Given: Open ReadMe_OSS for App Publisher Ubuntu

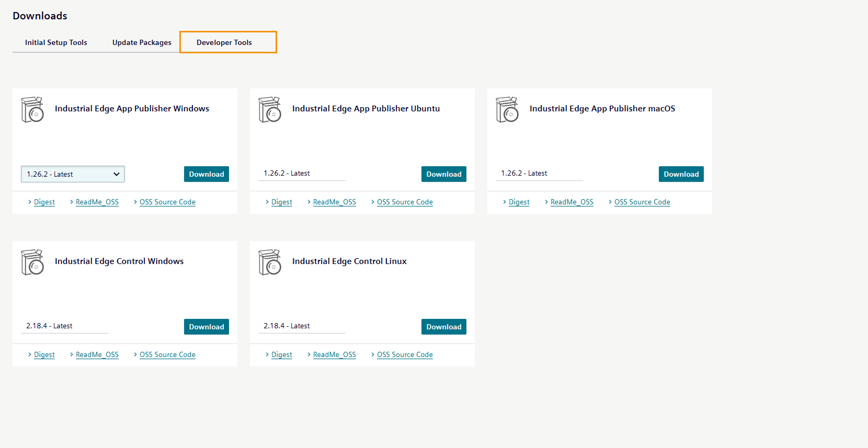Looking at the screenshot, I should tap(335, 202).
